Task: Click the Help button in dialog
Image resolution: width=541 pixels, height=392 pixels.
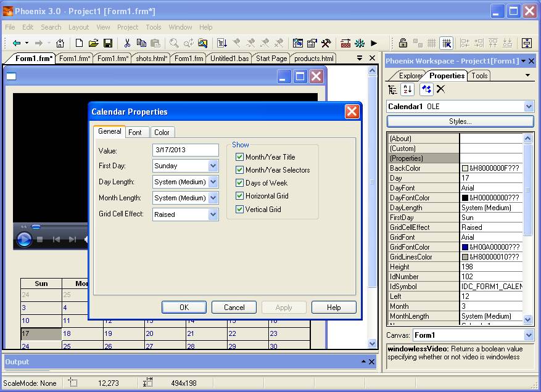Action: point(334,307)
